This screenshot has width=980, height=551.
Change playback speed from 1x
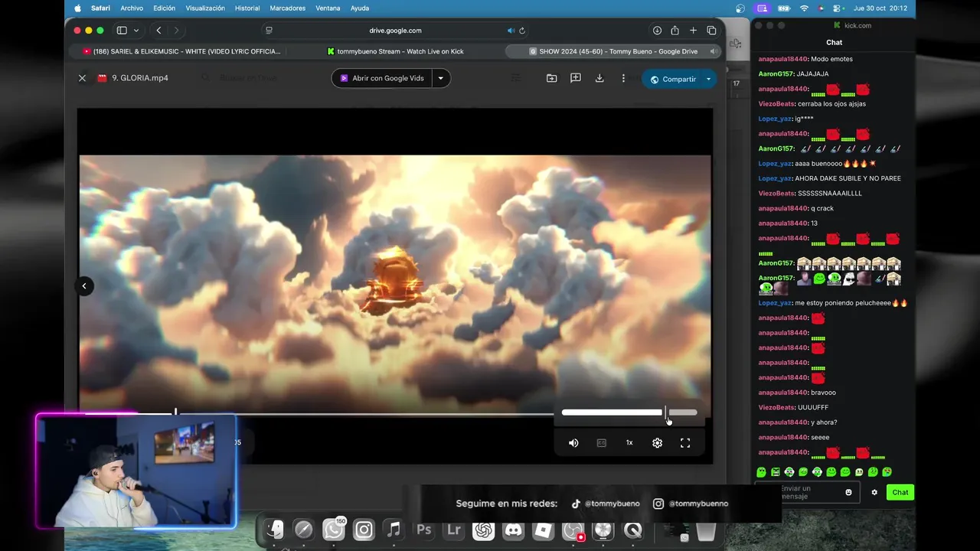click(629, 443)
